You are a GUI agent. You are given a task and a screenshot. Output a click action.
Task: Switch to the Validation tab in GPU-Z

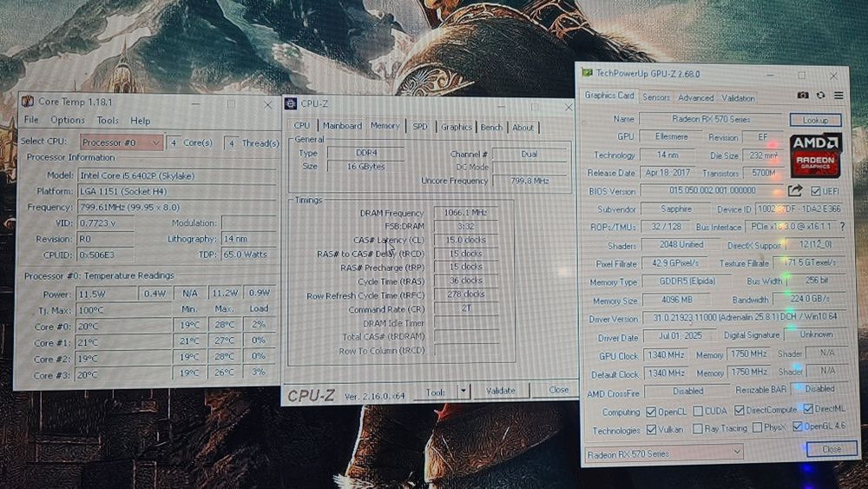point(738,98)
